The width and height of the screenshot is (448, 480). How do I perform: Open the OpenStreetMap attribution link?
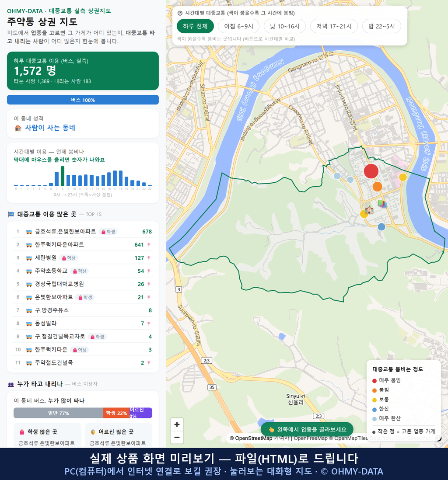[251, 438]
